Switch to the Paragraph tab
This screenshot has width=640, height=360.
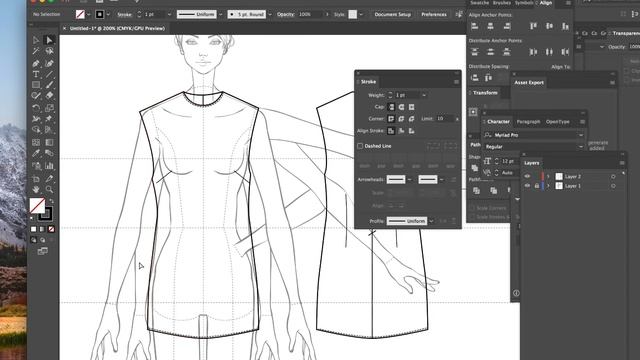click(528, 122)
